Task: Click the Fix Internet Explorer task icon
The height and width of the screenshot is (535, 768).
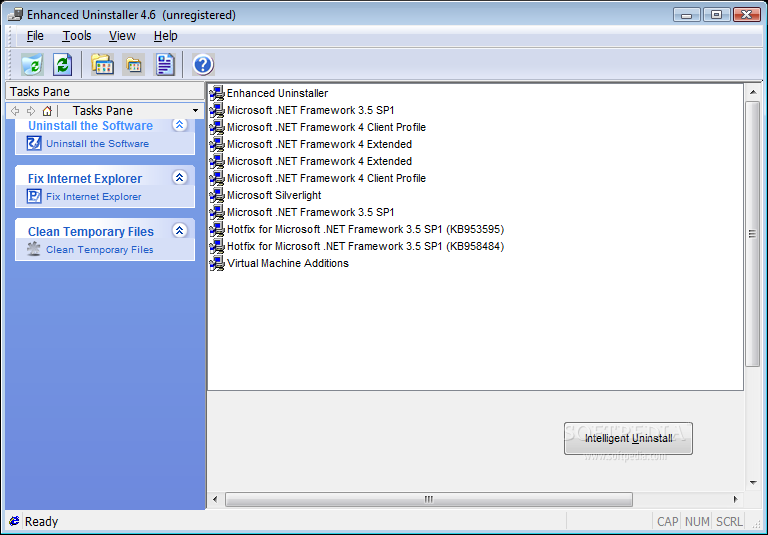Action: 34,196
